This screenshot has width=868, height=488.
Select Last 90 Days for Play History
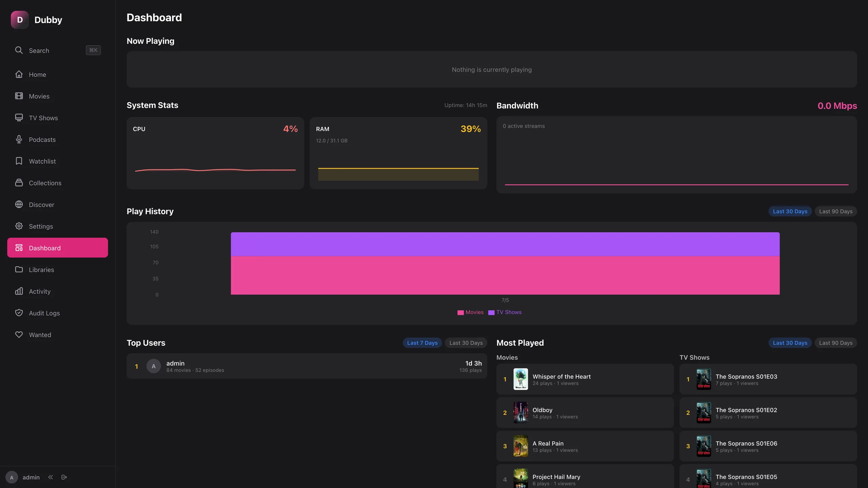pyautogui.click(x=836, y=211)
